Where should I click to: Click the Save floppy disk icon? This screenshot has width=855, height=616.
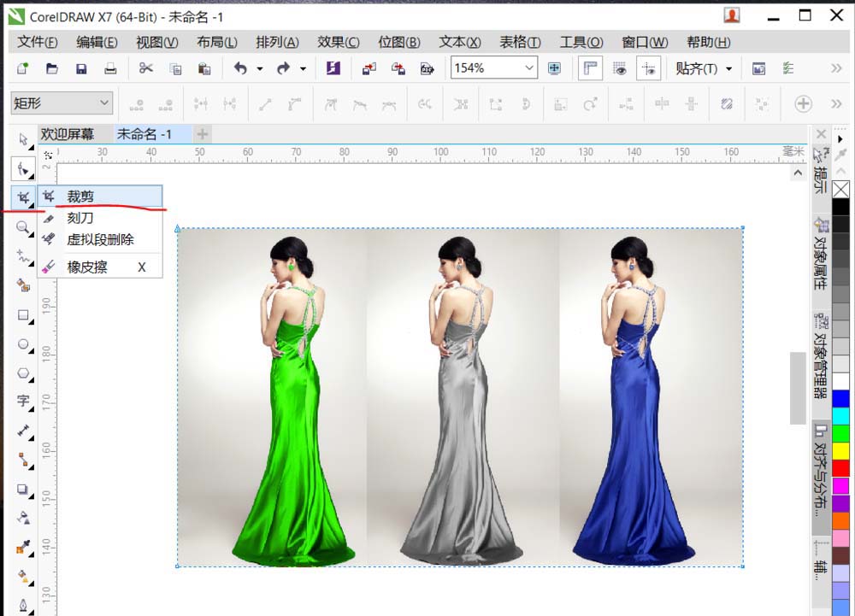click(81, 68)
